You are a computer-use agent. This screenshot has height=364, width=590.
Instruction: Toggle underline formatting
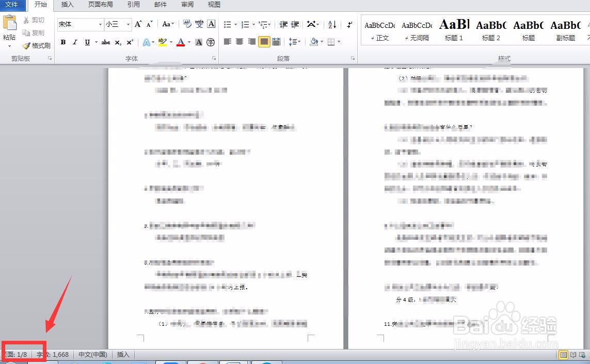pos(87,42)
